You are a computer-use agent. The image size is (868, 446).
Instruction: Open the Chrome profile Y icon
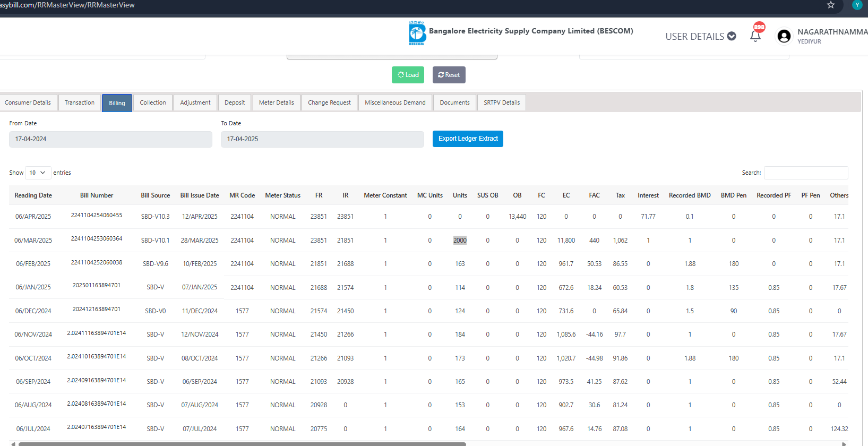coord(857,5)
